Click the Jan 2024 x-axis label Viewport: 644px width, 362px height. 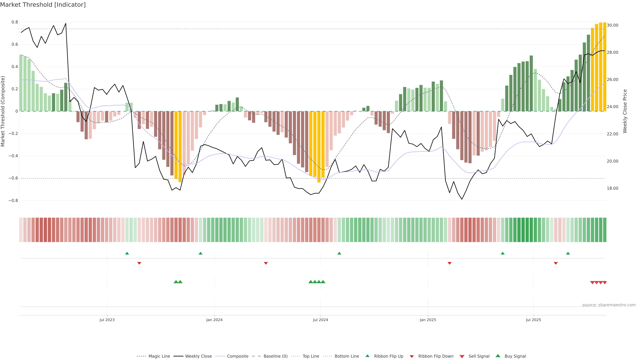(214, 320)
